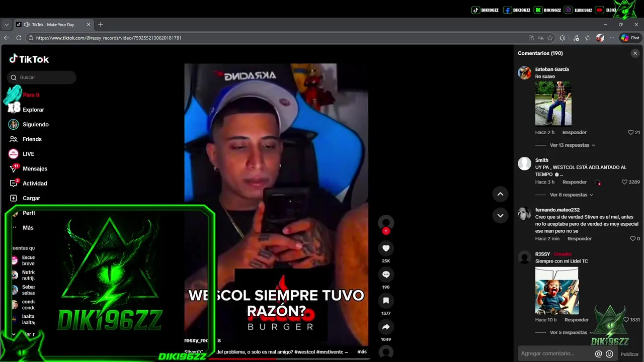
Task: Open the LIVE section
Action: tap(28, 154)
